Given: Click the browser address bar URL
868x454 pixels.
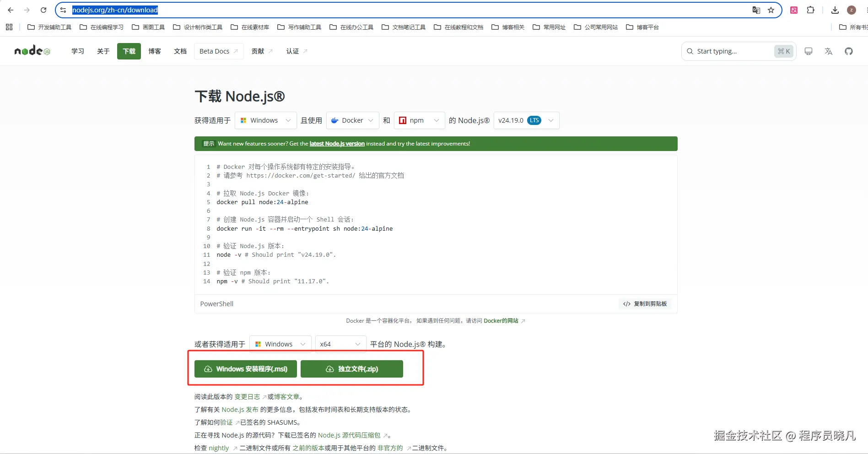Looking at the screenshot, I should tap(115, 10).
